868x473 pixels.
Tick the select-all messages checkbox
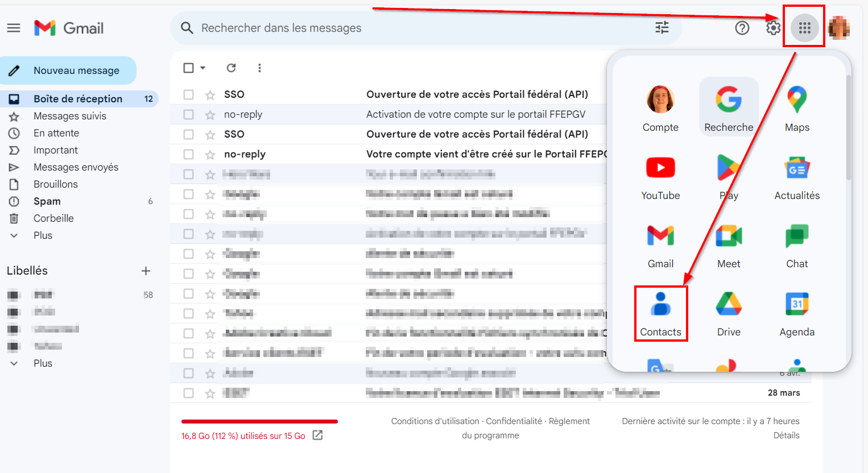[188, 68]
